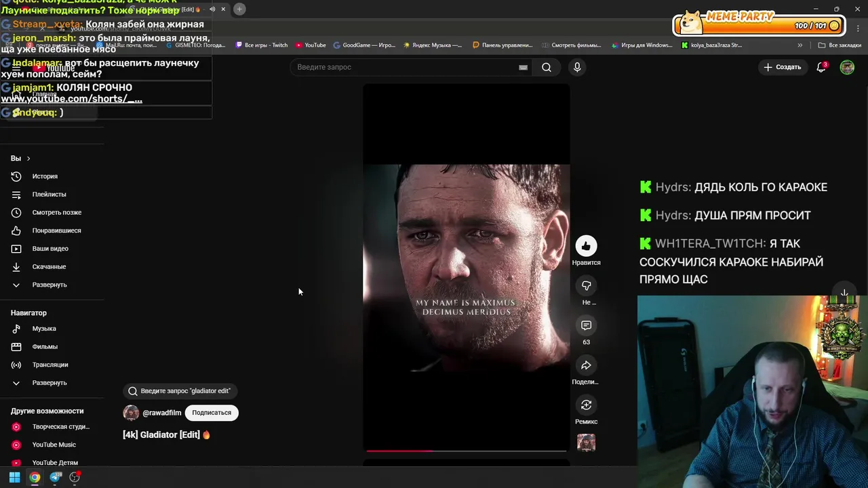Share the short via arrow icon
This screenshot has height=488, width=868.
click(x=586, y=365)
